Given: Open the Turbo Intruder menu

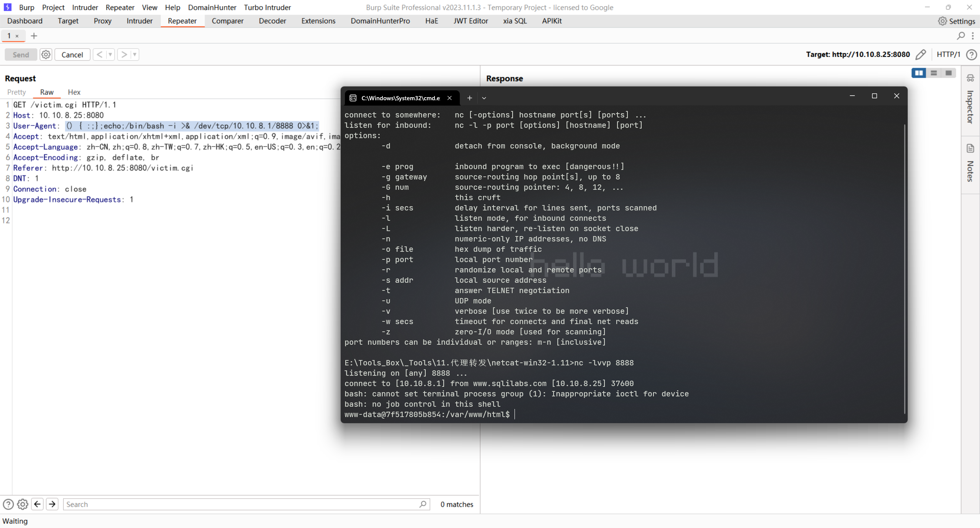Looking at the screenshot, I should [x=267, y=7].
